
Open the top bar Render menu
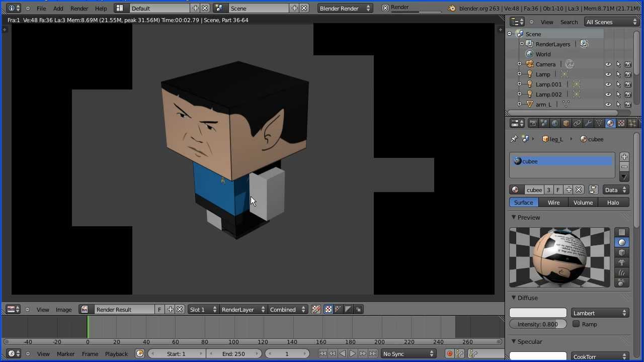click(x=79, y=8)
